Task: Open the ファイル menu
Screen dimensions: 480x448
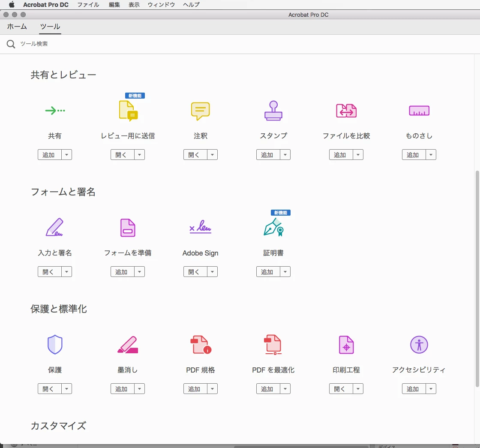Action: (x=88, y=5)
